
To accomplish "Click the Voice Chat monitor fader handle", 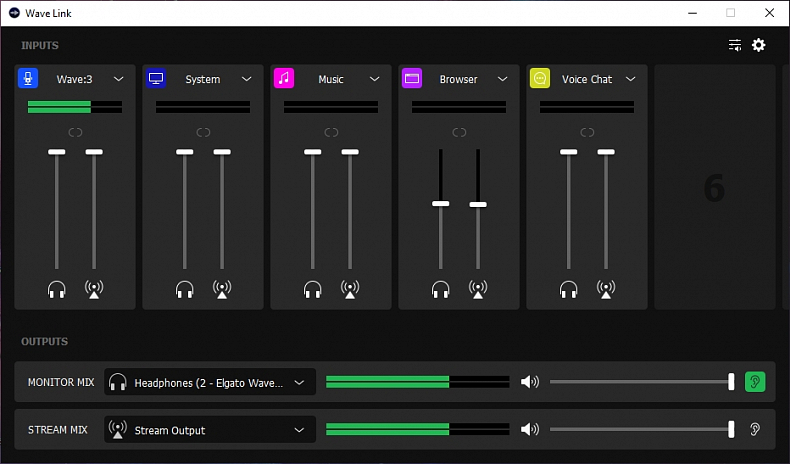I will 568,152.
